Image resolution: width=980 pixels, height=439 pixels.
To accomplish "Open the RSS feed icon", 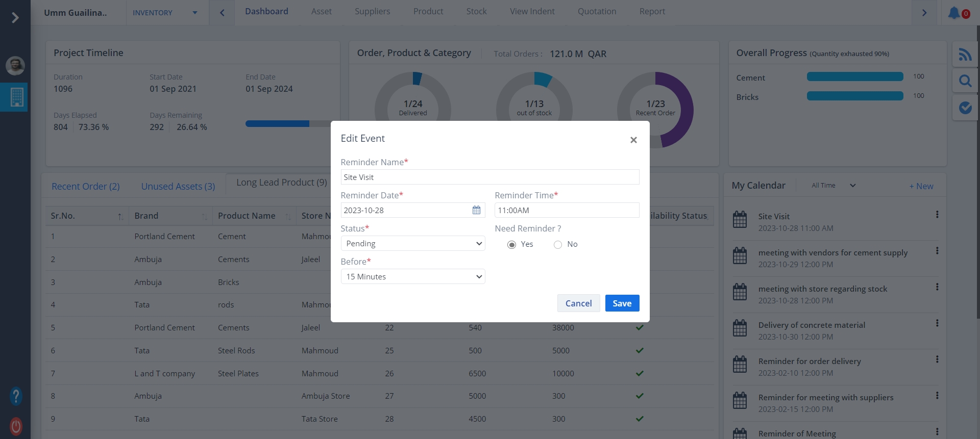I will [x=965, y=54].
